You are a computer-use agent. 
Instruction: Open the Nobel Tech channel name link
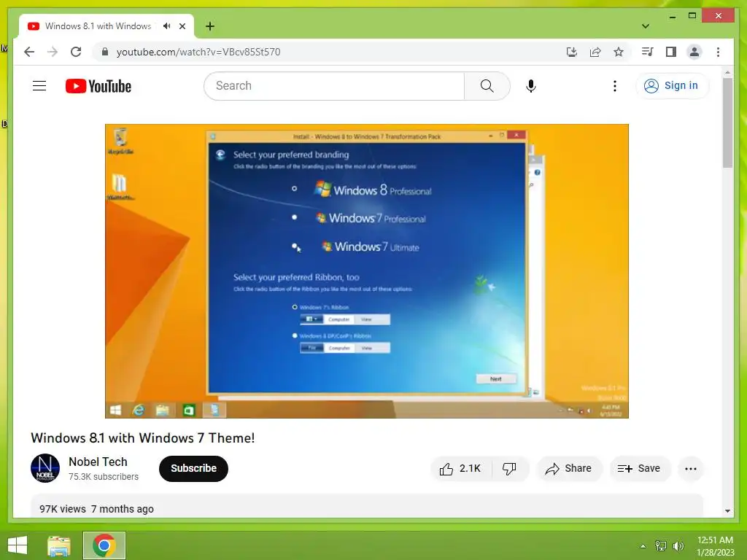click(98, 462)
